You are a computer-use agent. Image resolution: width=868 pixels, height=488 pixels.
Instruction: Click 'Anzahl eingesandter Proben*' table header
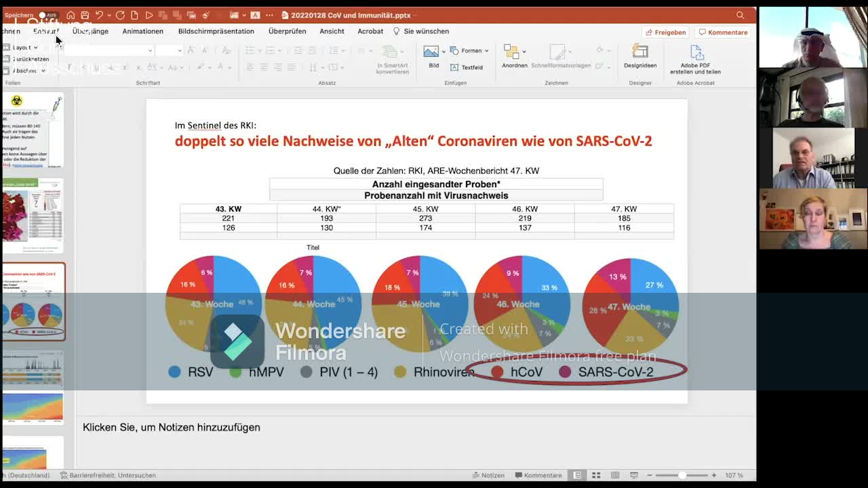436,184
